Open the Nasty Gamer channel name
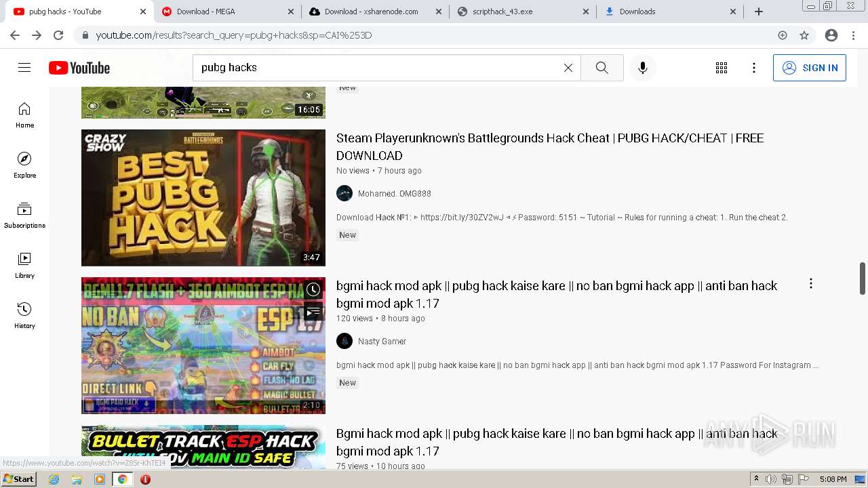This screenshot has width=868, height=488. pos(382,342)
